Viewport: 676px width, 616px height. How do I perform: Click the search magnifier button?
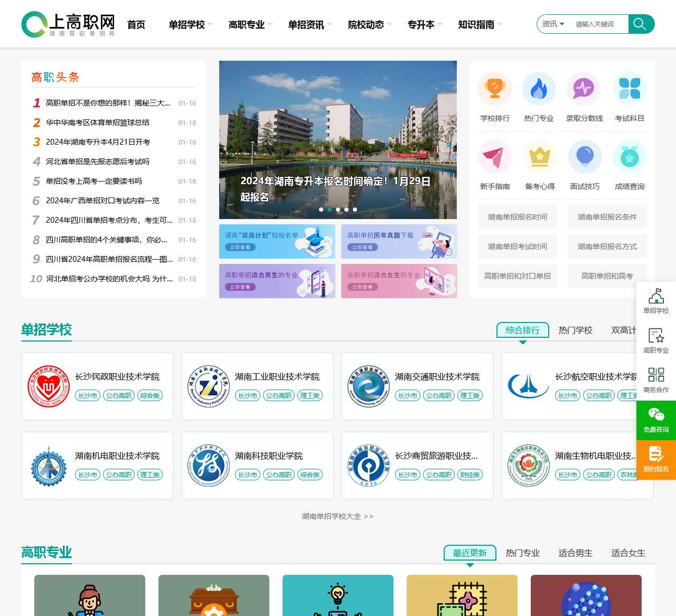[x=641, y=24]
